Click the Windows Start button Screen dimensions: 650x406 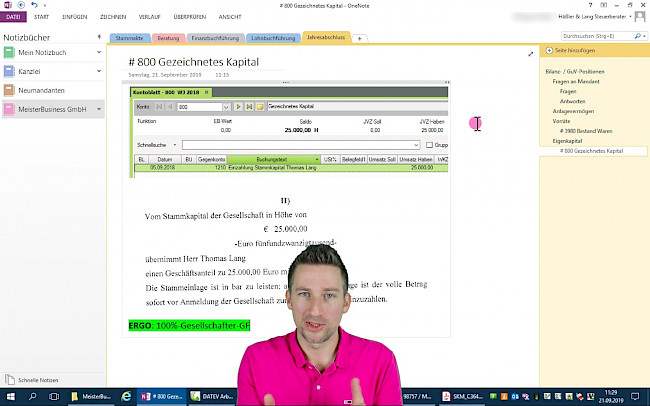coord(8,397)
